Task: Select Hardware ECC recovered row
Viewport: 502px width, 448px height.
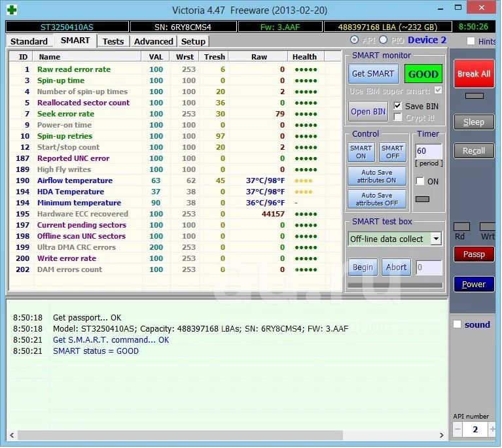Action: pyautogui.click(x=175, y=214)
